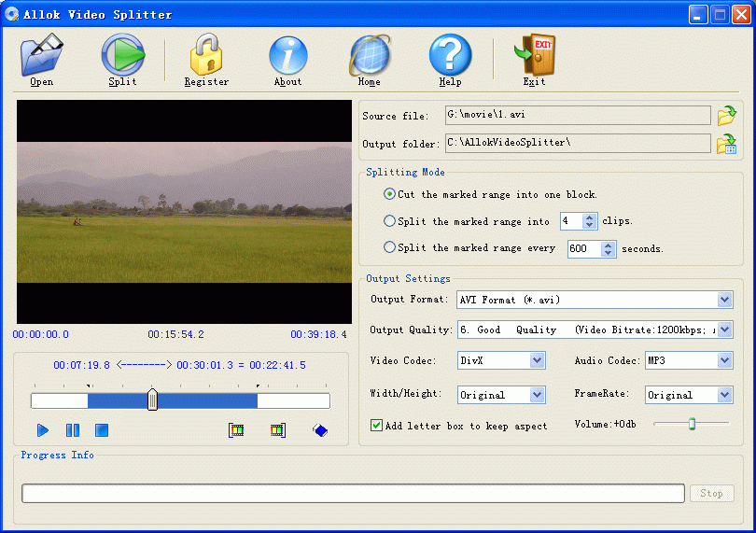Start splitting with the Split icon

[x=122, y=58]
